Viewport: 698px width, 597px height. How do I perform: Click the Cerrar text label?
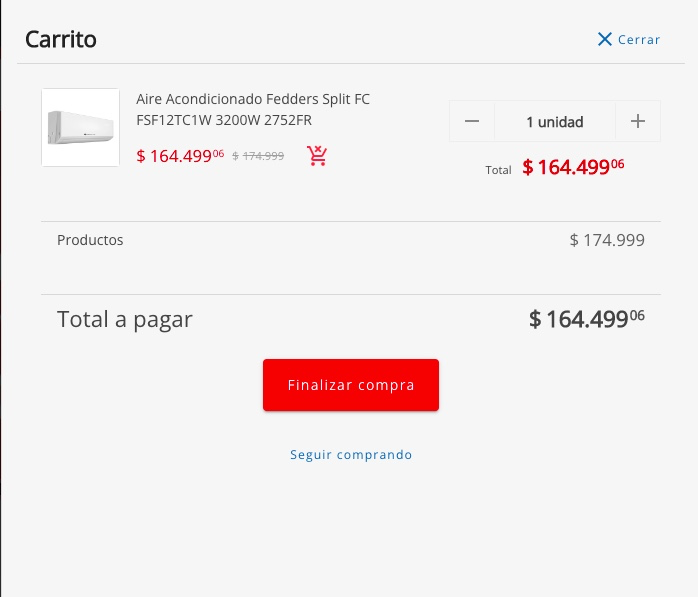point(639,40)
